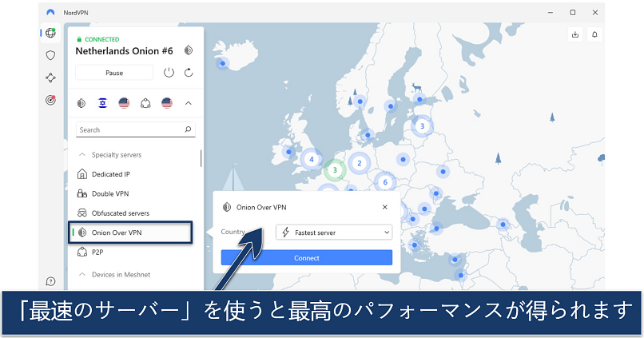This screenshot has width=644, height=338.
Task: Click the blue Connect button
Action: 307,258
